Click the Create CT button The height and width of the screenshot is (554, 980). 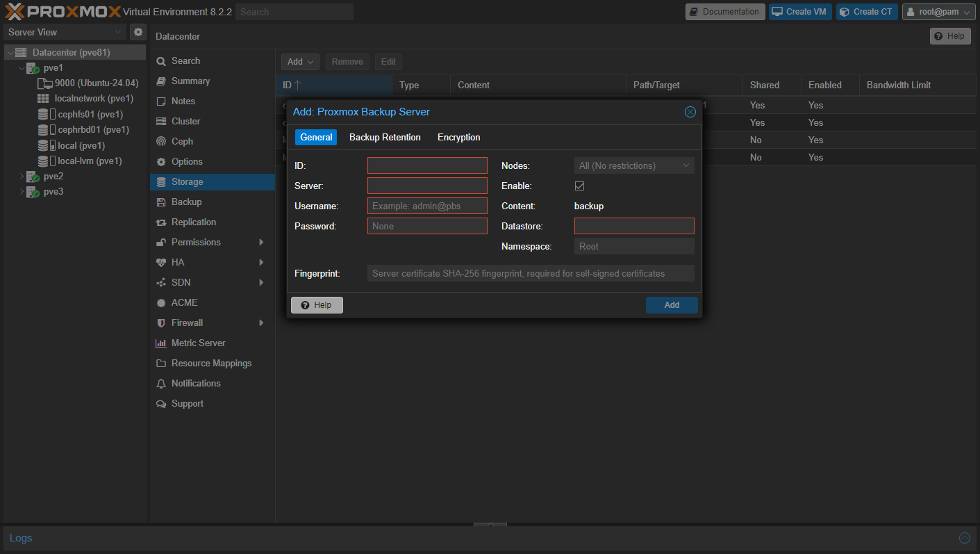click(867, 12)
